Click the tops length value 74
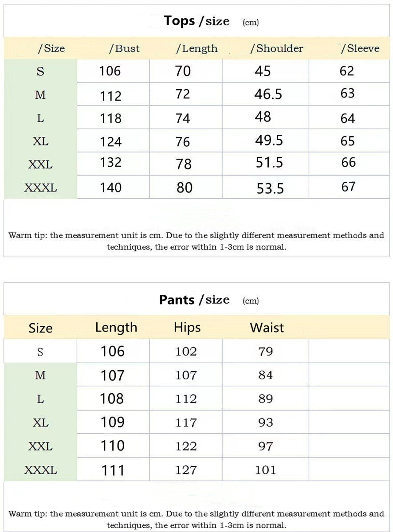 click(x=183, y=118)
